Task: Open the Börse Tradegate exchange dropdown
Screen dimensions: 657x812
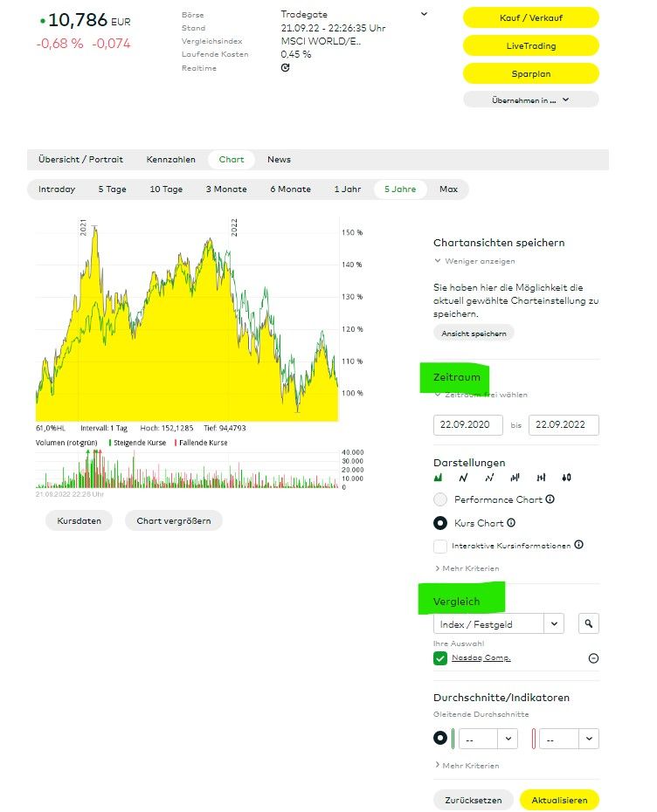Action: [x=424, y=14]
